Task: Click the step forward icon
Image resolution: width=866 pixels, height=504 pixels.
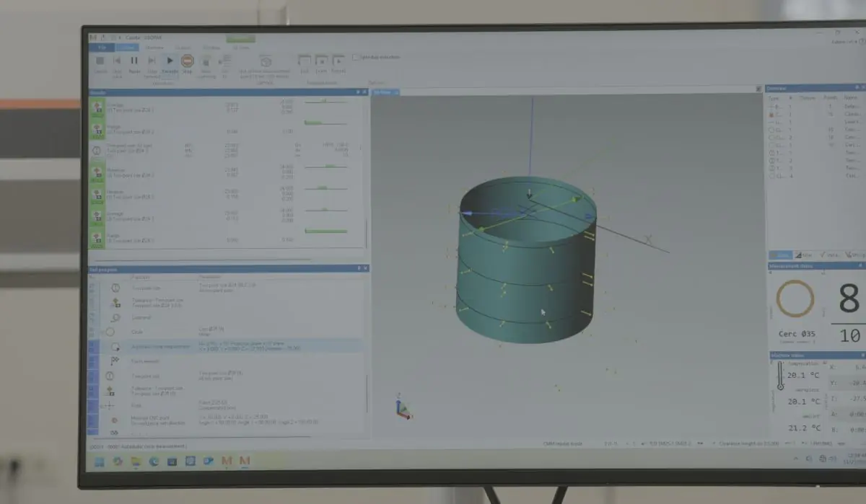Action: pyautogui.click(x=152, y=61)
